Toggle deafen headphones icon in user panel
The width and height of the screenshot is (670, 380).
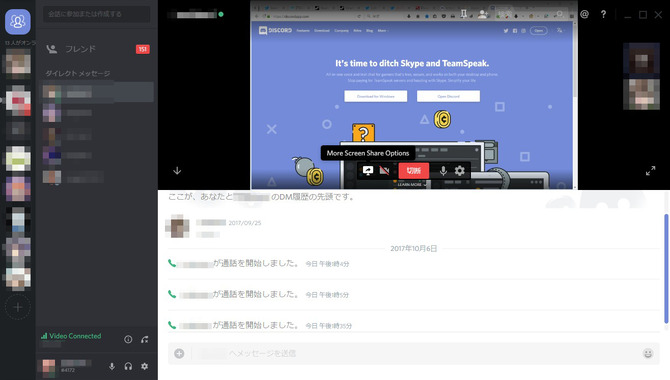tap(128, 366)
